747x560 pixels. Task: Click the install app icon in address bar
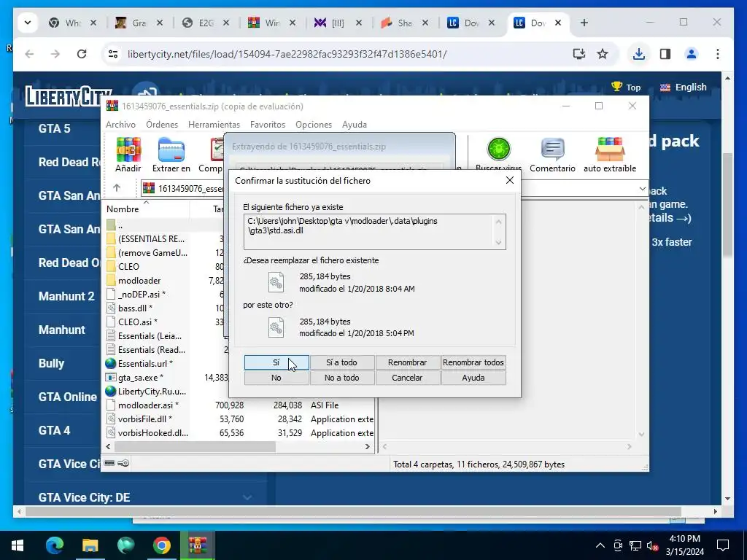point(578,54)
